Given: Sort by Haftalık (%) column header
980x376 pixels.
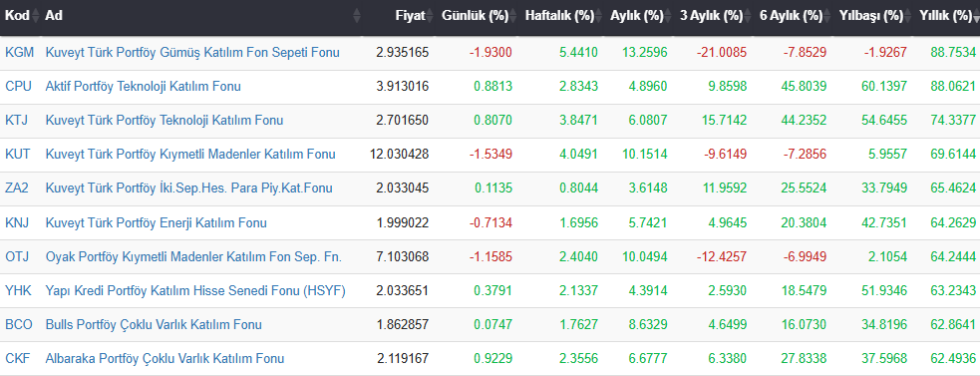Looking at the screenshot, I should tap(559, 16).
